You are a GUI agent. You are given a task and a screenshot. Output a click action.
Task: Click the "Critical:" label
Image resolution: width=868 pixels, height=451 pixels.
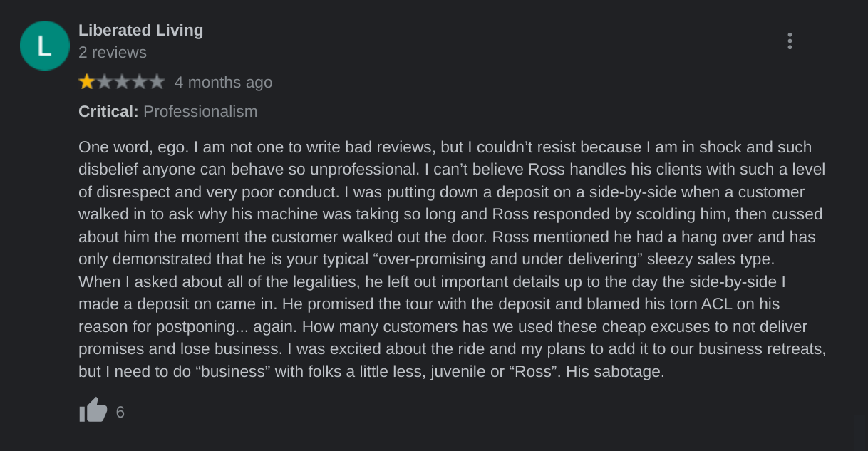(108, 112)
